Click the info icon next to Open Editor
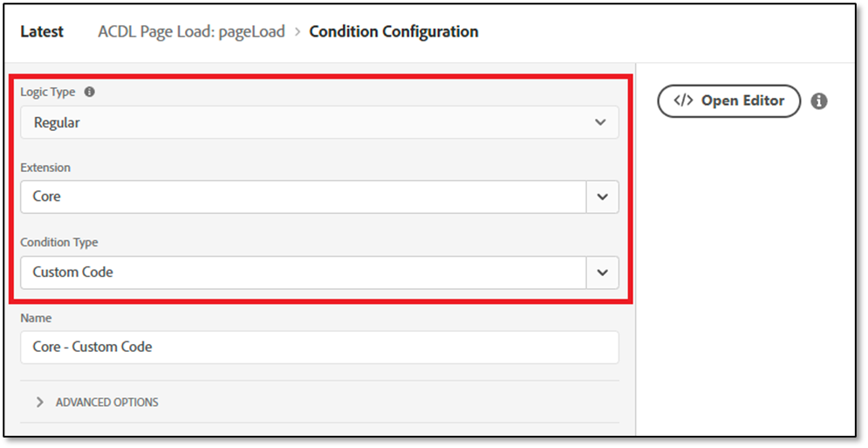868x448 pixels. point(818,101)
